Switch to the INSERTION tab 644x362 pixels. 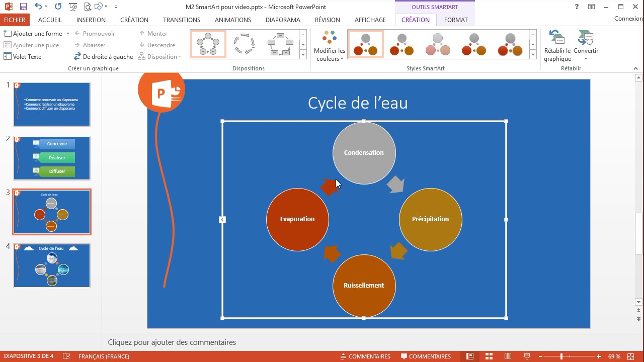pyautogui.click(x=91, y=20)
